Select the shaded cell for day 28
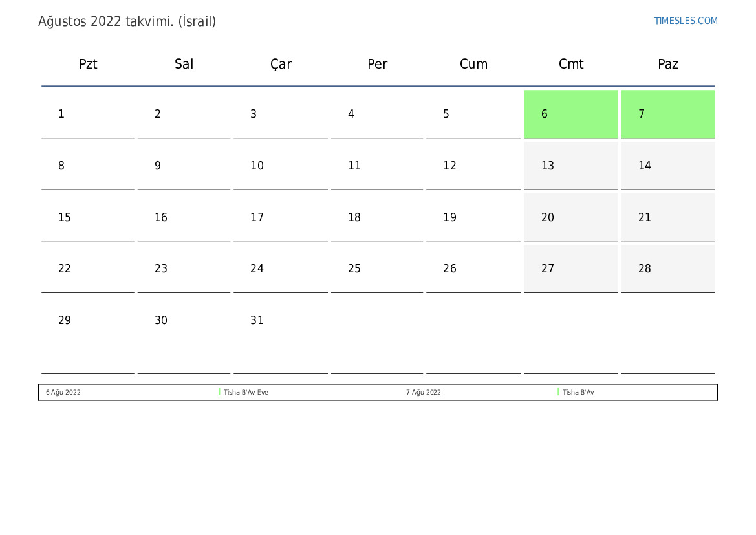 point(668,268)
